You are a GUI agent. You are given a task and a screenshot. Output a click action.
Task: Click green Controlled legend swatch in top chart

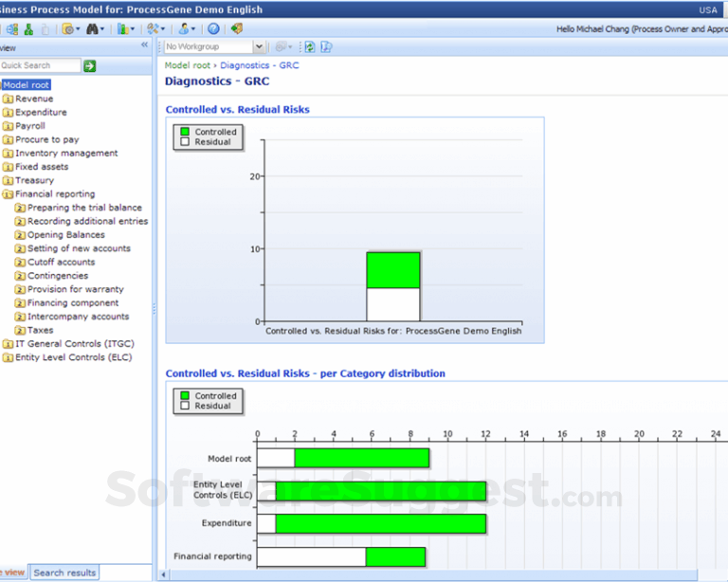(x=185, y=132)
